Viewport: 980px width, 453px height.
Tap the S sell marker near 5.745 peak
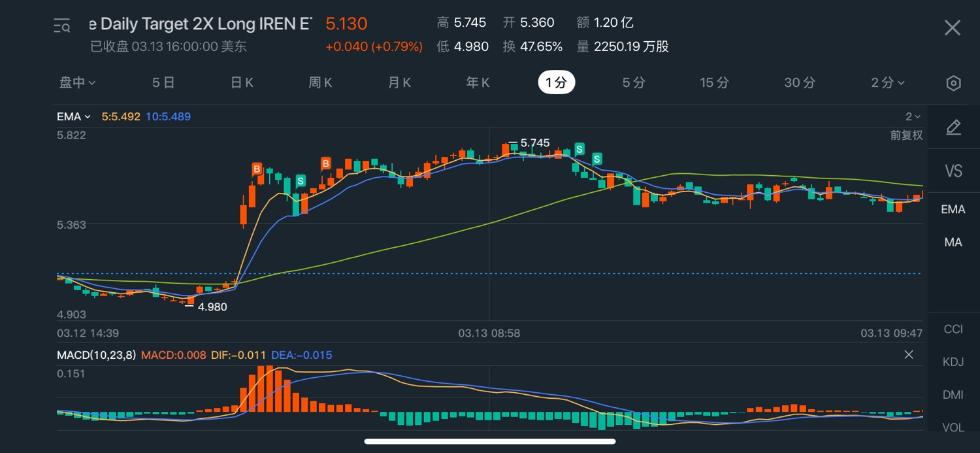pyautogui.click(x=579, y=149)
